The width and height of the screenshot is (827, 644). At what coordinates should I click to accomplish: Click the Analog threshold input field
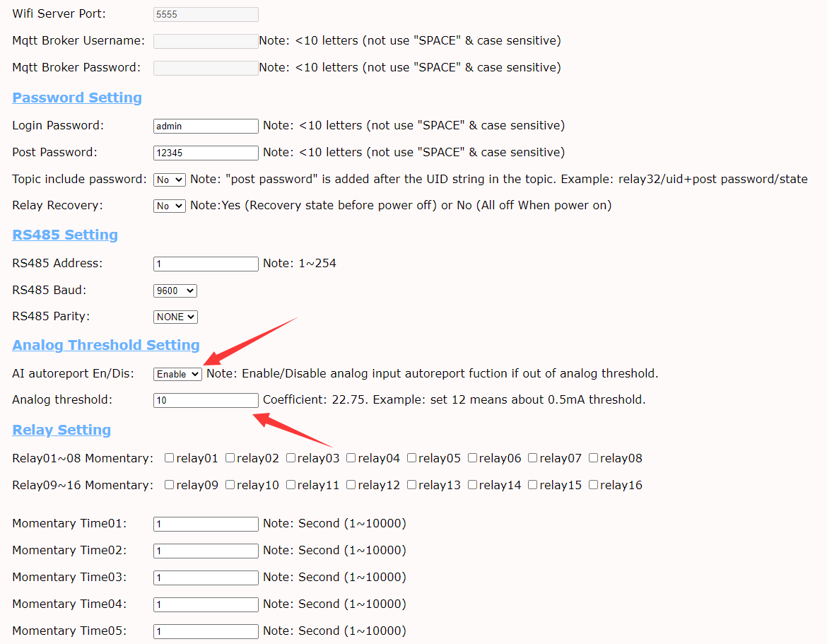coord(206,400)
